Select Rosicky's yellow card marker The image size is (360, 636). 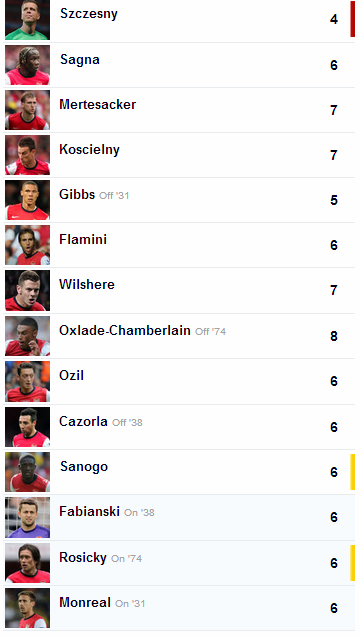352,563
